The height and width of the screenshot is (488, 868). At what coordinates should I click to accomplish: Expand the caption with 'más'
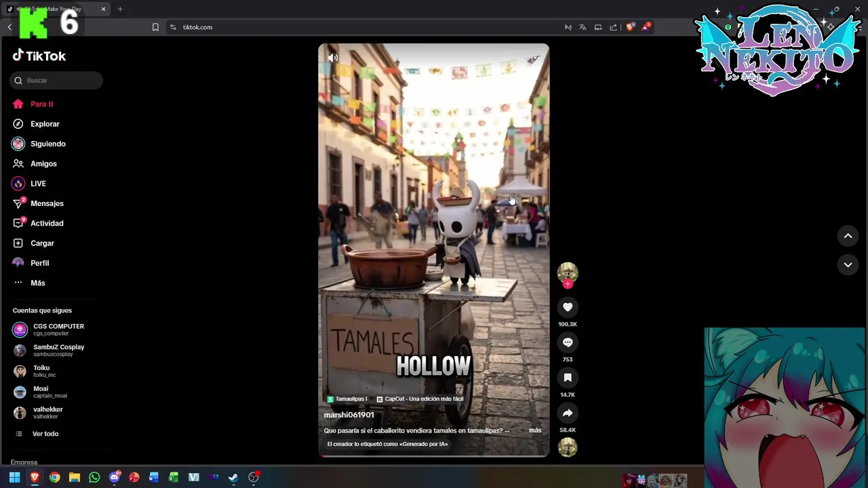pyautogui.click(x=535, y=430)
